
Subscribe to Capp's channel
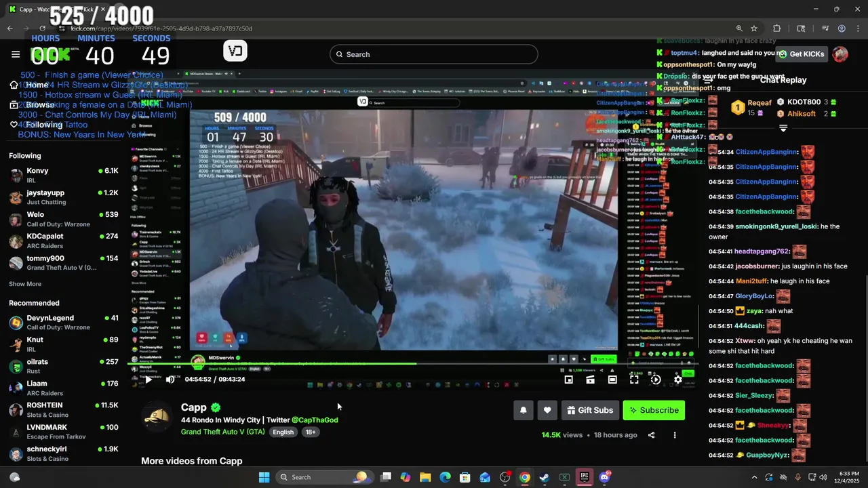tap(654, 410)
